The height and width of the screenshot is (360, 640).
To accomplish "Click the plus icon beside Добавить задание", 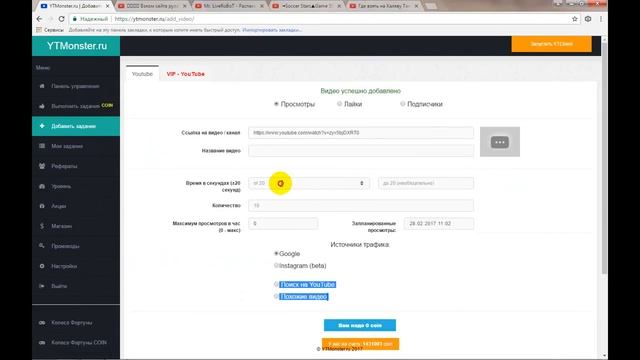I will pos(42,126).
